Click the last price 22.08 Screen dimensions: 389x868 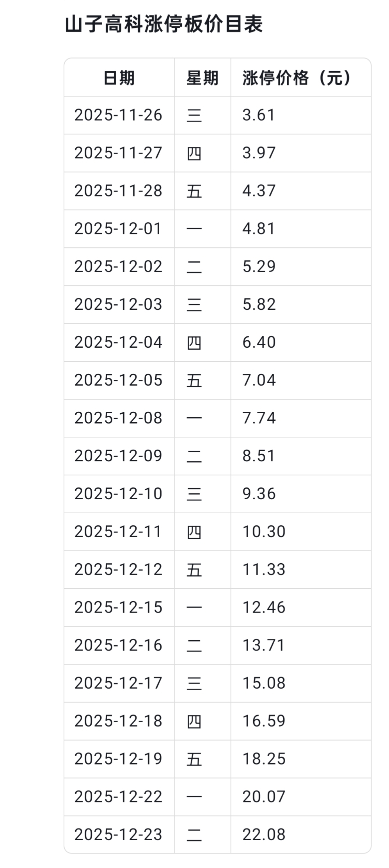pyautogui.click(x=264, y=835)
